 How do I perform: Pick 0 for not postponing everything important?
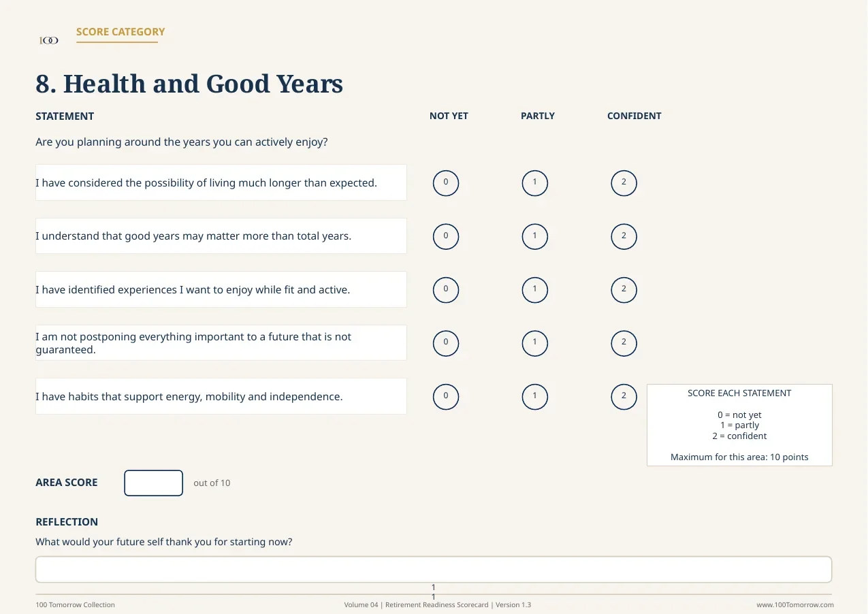pyautogui.click(x=446, y=343)
